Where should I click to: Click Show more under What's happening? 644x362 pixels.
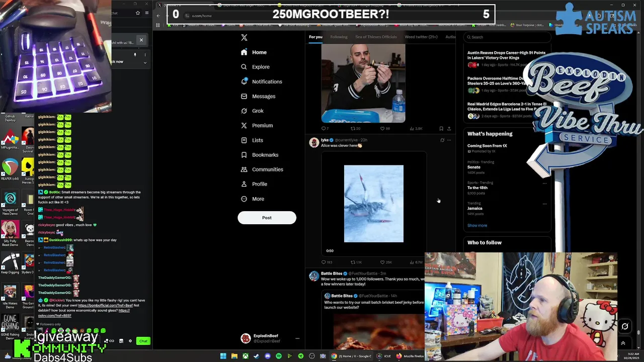pyautogui.click(x=477, y=225)
